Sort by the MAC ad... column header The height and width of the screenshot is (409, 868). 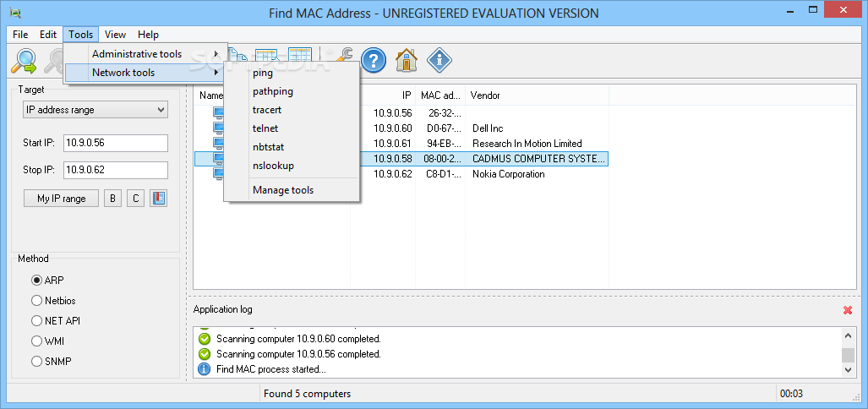coord(440,95)
